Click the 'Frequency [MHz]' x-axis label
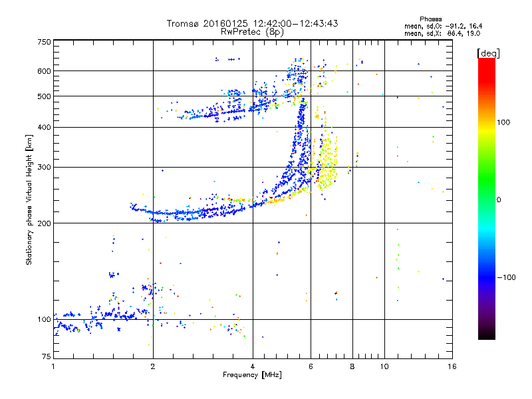The width and height of the screenshot is (532, 399). (x=252, y=375)
